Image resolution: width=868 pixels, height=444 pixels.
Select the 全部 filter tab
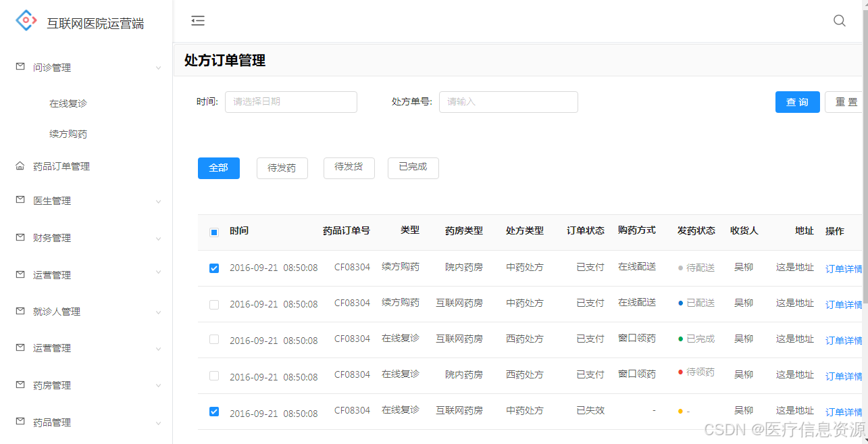tap(219, 168)
